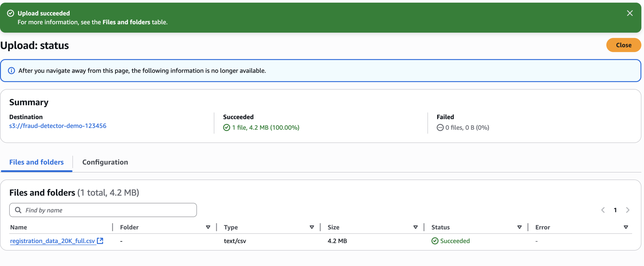Click '0 files, 0 B (0%)' text
Screen dimensions: 644x266
point(467,128)
